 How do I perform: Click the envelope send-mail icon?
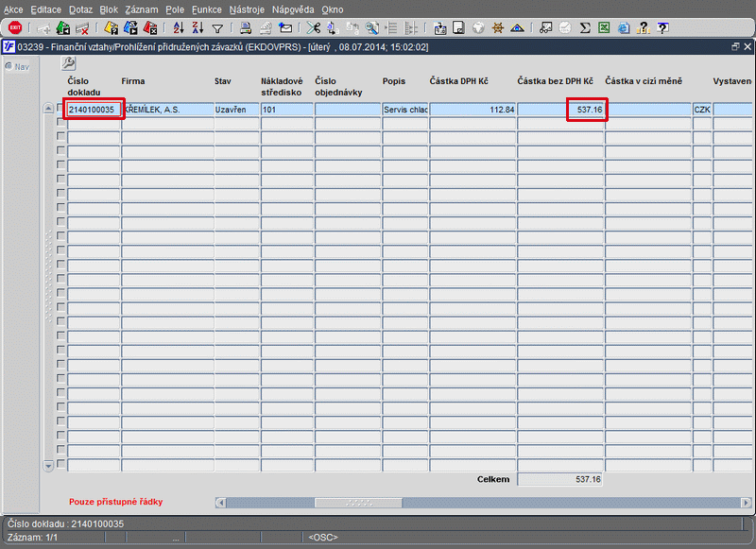(x=285, y=28)
